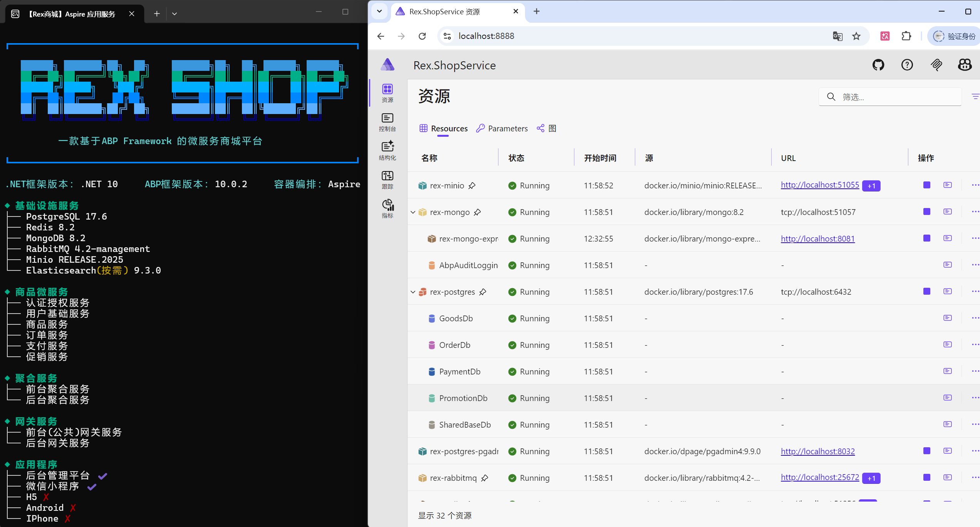Open terminal new tab profile dropdown
The image size is (980, 527).
[x=175, y=14]
